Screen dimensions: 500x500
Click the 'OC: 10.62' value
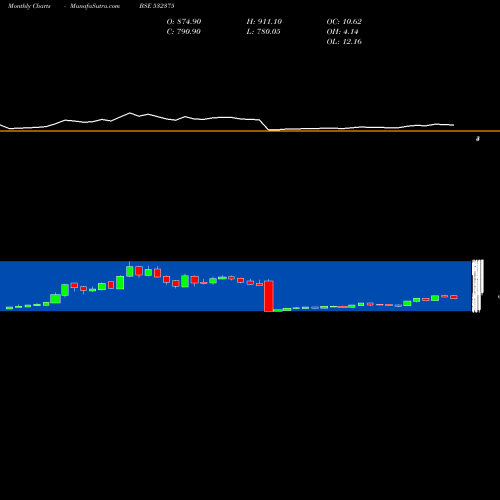click(x=344, y=22)
